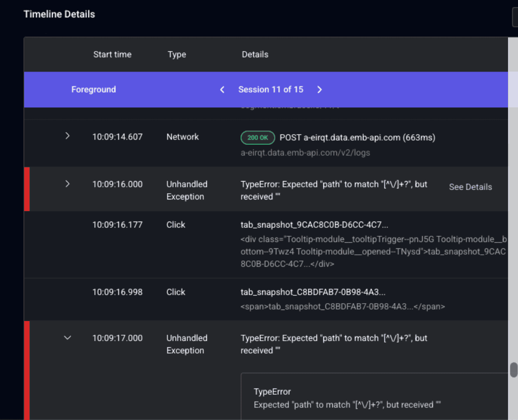Open See Details for the TypeError exception
This screenshot has width=518, height=420.
[470, 187]
